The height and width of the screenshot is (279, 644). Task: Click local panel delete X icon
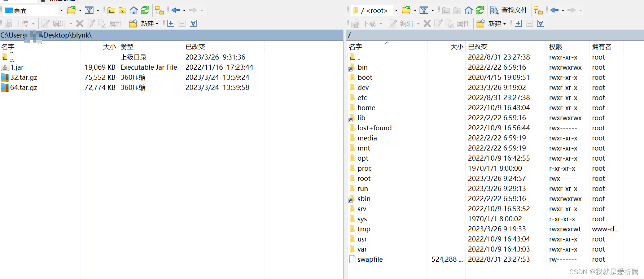80,23
